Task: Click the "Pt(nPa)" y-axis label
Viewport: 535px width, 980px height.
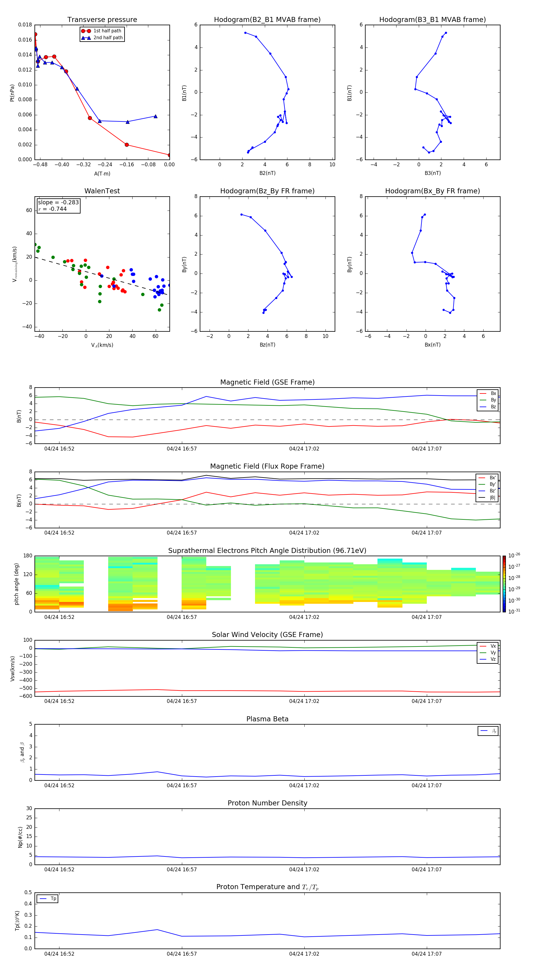Action: click(x=12, y=92)
